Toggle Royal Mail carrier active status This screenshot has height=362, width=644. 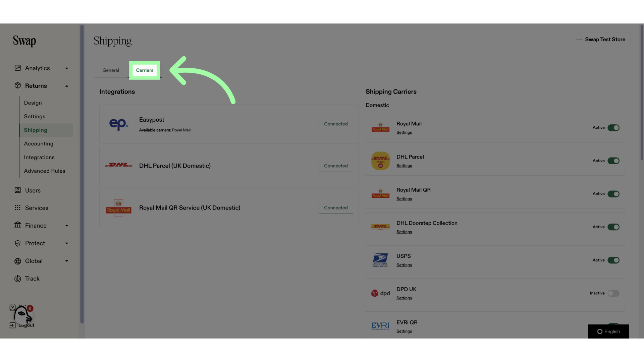click(613, 128)
